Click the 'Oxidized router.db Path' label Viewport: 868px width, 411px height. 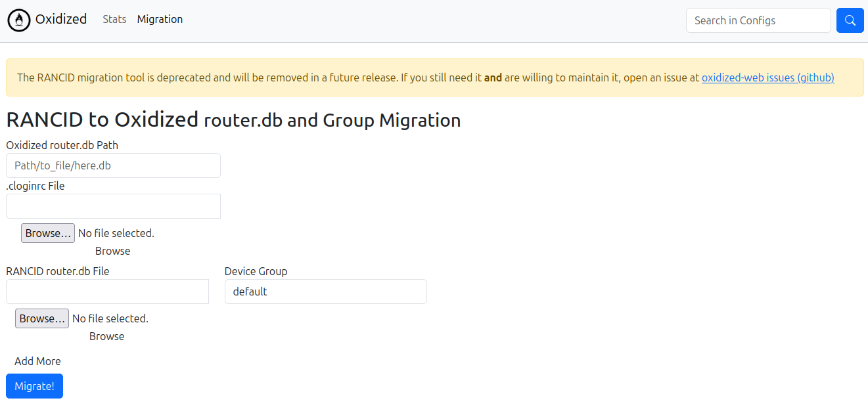coord(62,145)
